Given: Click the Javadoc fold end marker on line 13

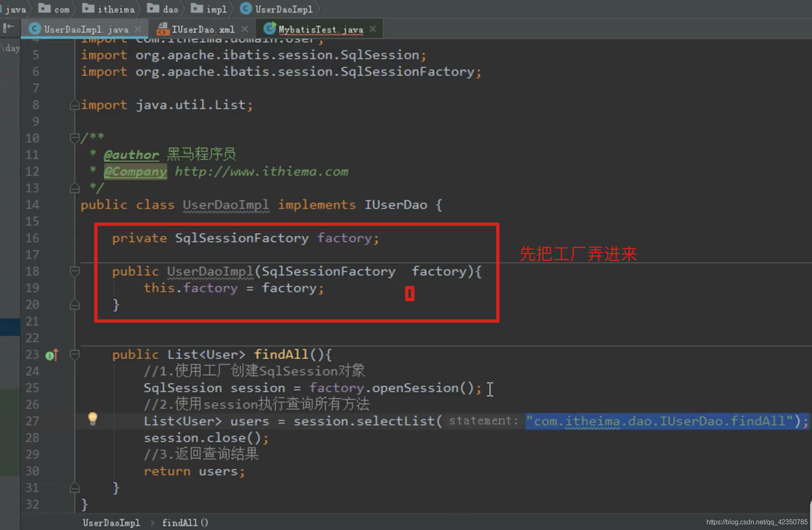Looking at the screenshot, I should click(75, 188).
